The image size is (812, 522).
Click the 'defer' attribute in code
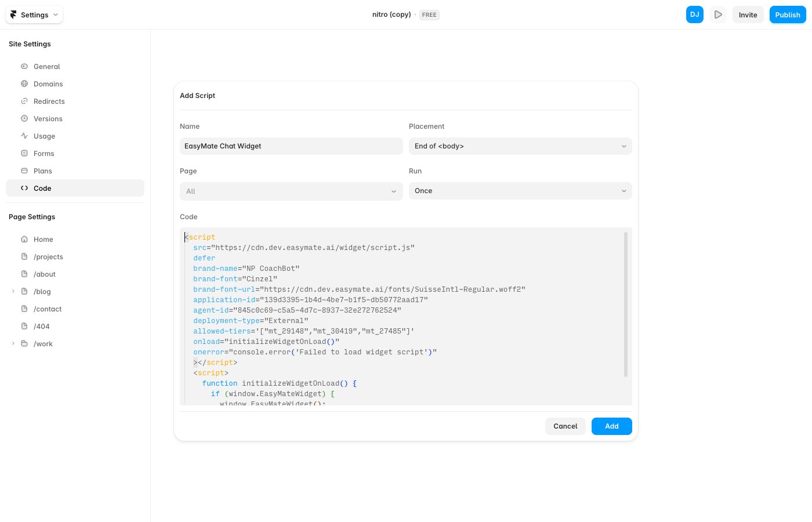204,258
